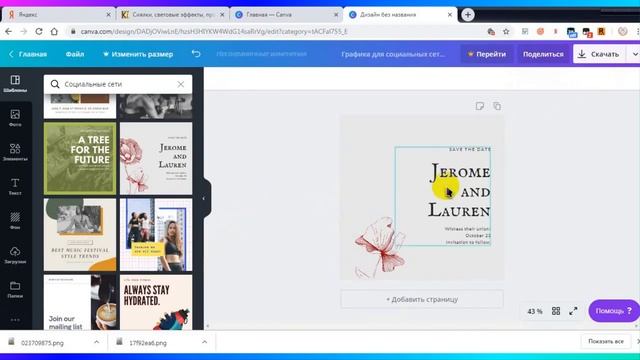Switch to the Главная — Canva tab
Screen dimensions: 640x360
pyautogui.click(x=286, y=15)
